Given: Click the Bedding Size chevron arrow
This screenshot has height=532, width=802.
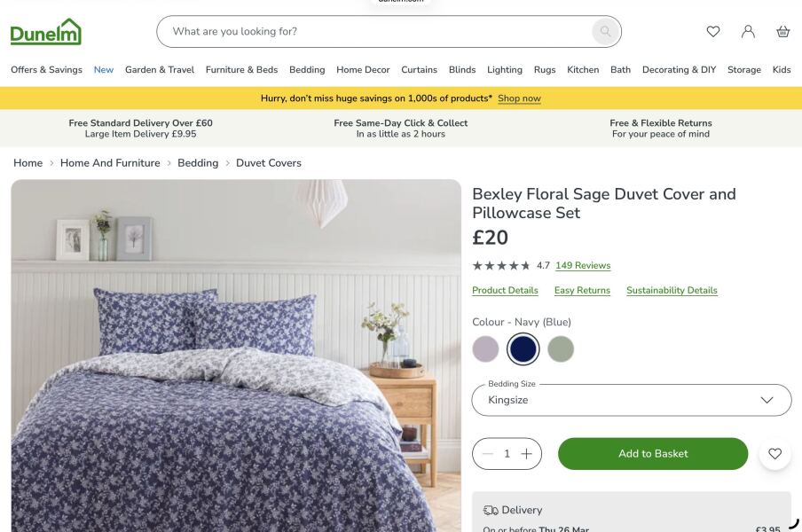Looking at the screenshot, I should (x=766, y=400).
